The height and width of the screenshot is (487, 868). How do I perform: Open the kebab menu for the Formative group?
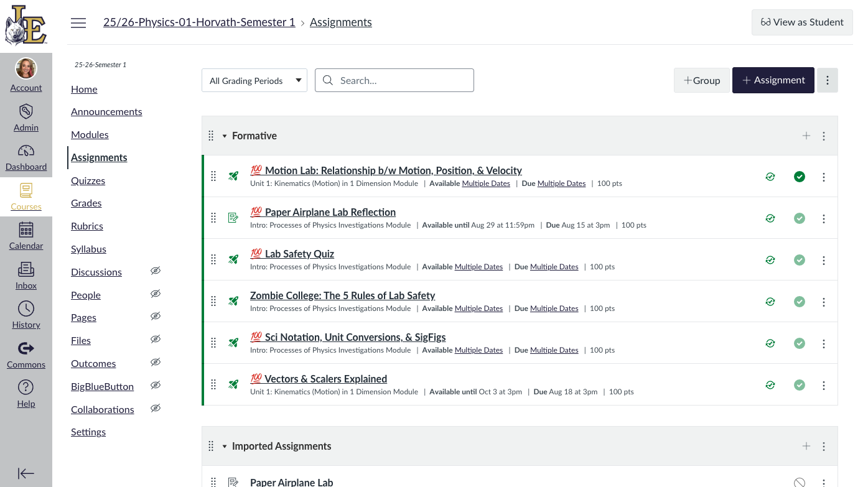[x=824, y=136]
